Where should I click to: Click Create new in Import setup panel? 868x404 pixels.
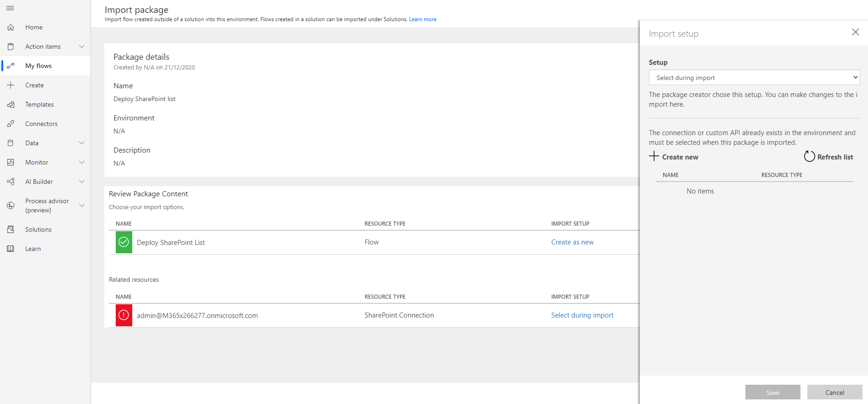[680, 157]
